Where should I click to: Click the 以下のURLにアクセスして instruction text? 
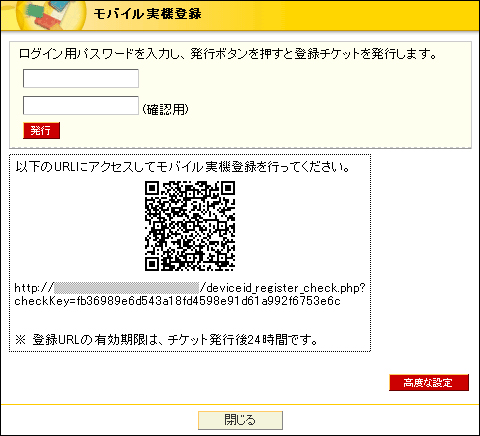(x=183, y=167)
